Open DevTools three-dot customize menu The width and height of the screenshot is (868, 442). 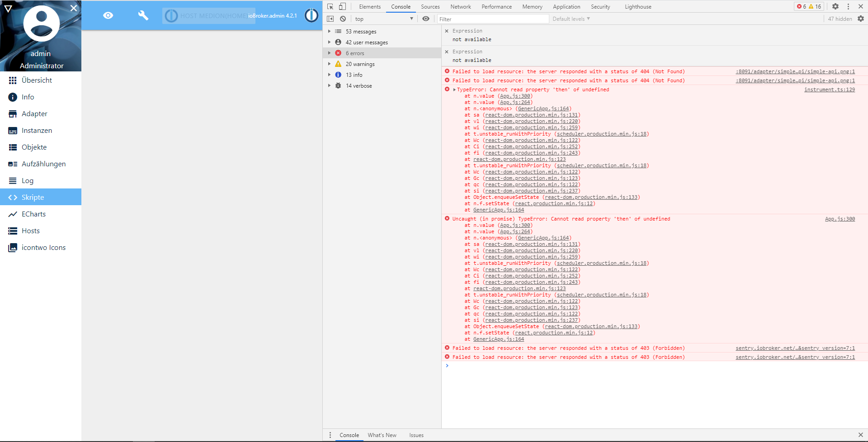pos(848,6)
